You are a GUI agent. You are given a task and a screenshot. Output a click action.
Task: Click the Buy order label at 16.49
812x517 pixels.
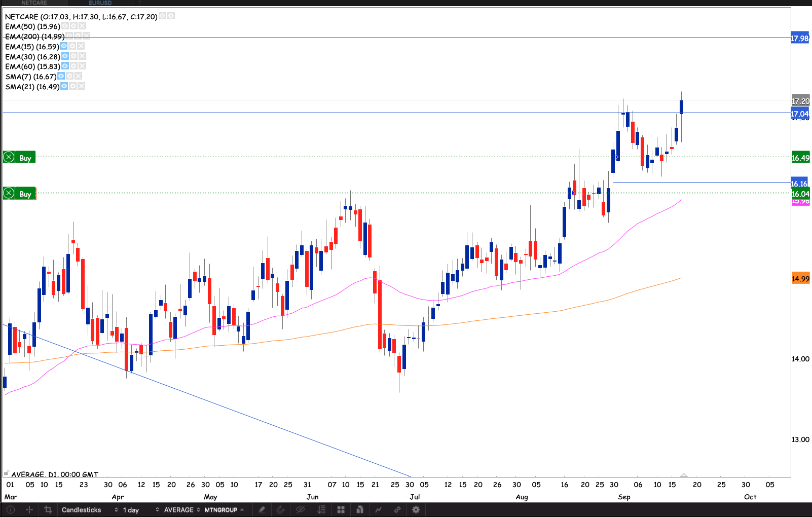(25, 158)
